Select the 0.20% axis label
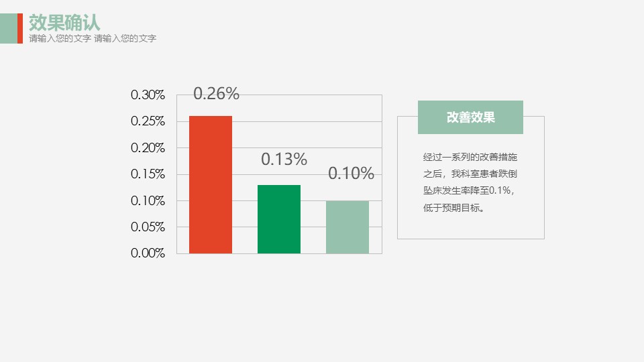This screenshot has width=644, height=362. [148, 147]
